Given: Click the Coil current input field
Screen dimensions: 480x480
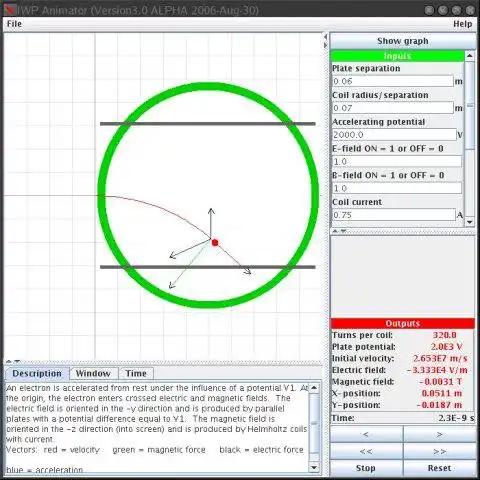Looking at the screenshot, I should [x=394, y=215].
